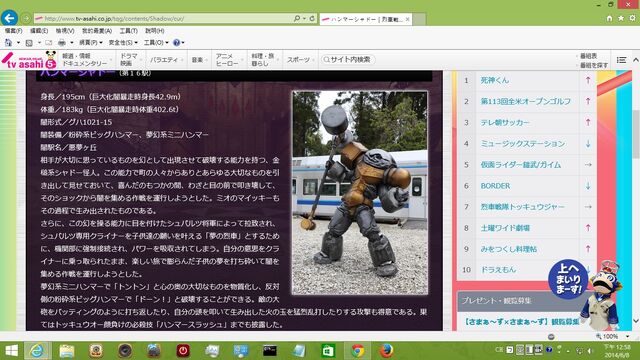
Task: Open File Explorer on the taskbar
Action: [67, 351]
